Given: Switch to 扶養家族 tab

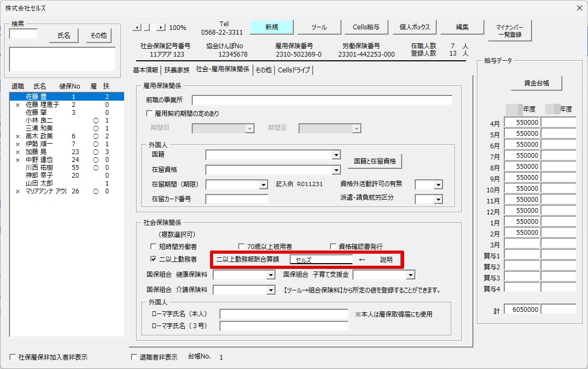Looking at the screenshot, I should point(176,70).
